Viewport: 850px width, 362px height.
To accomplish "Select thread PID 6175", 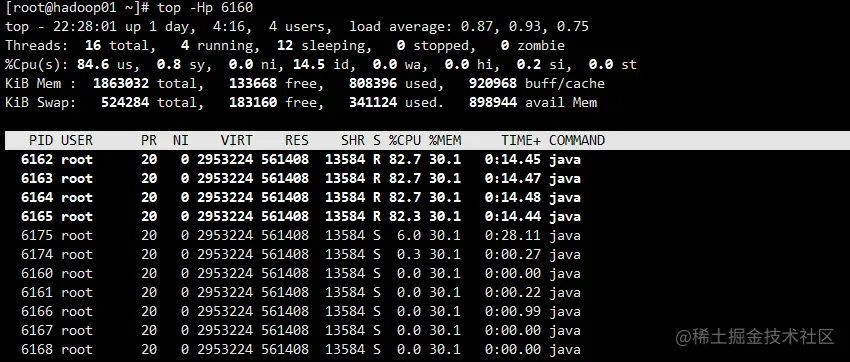I will coord(37,235).
